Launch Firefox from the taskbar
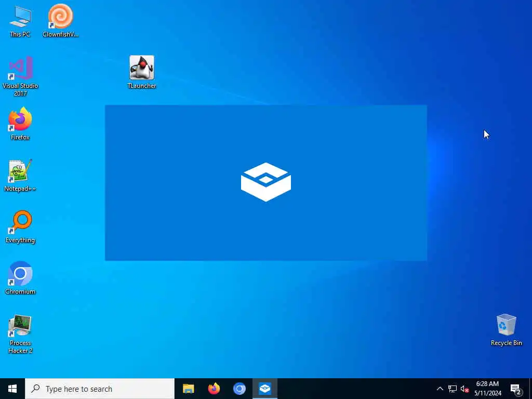The height and width of the screenshot is (399, 532). point(214,389)
